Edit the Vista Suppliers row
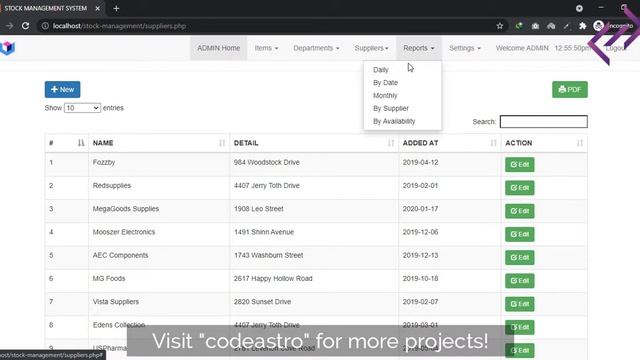This screenshot has height=360, width=640. tap(520, 304)
